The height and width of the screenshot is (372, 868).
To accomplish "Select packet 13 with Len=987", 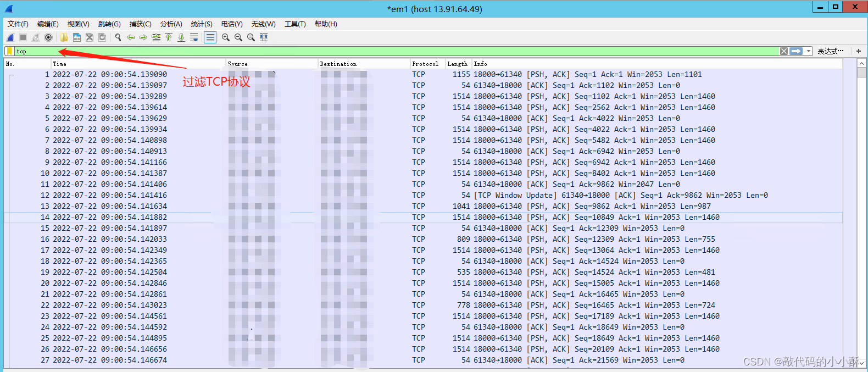I will [423, 206].
